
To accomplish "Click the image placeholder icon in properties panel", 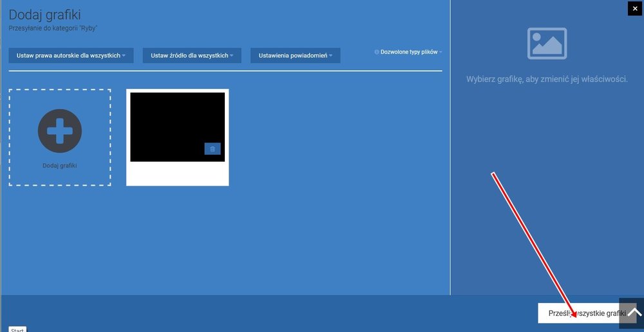I will point(547,43).
